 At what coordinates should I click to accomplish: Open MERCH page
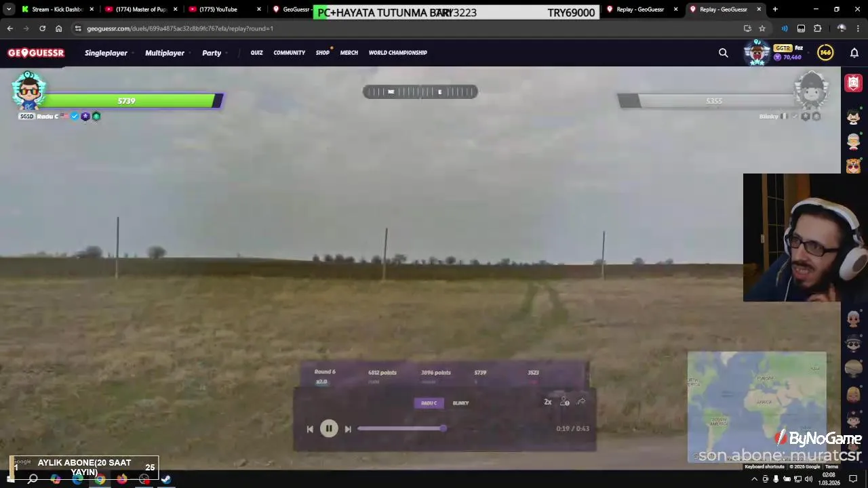349,53
